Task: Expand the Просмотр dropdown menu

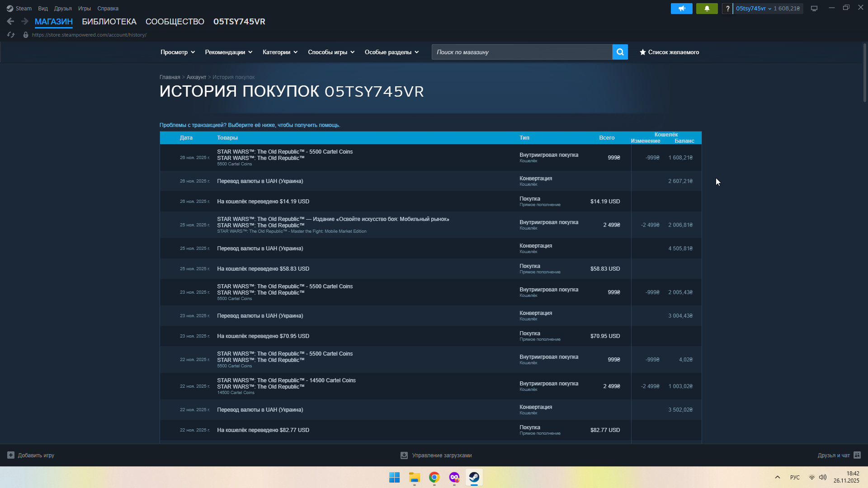Action: [x=178, y=52]
